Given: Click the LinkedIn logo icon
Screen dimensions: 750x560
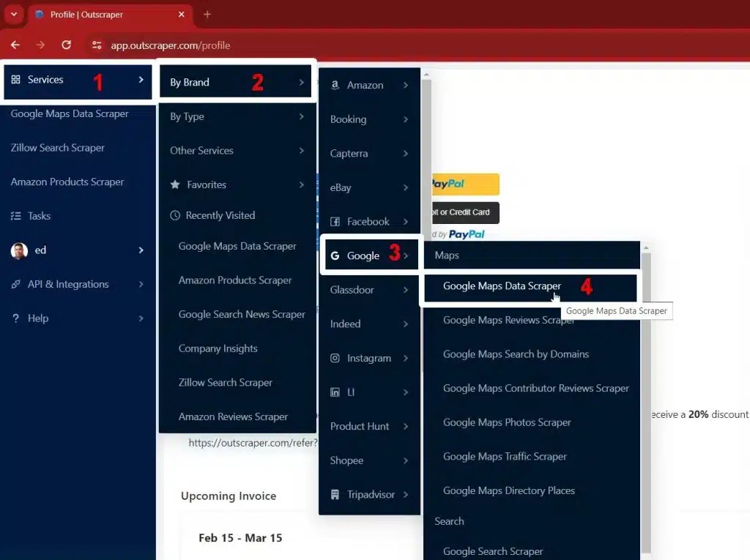Looking at the screenshot, I should (335, 392).
